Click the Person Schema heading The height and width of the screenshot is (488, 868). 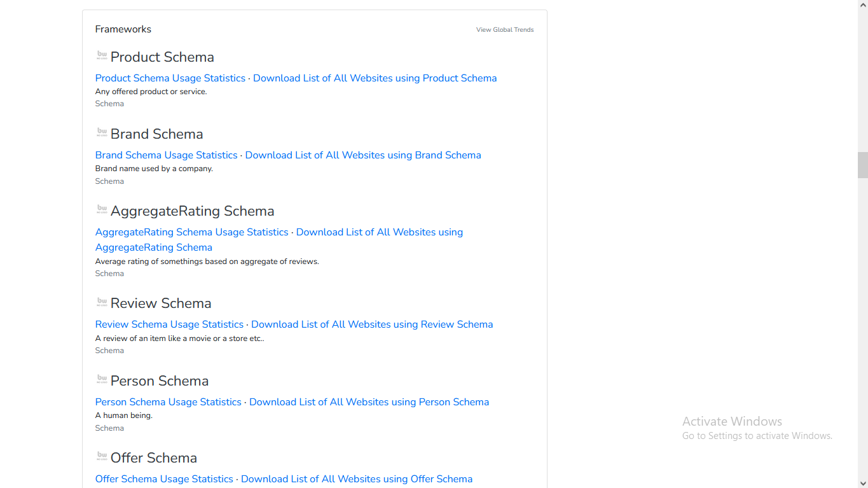click(x=160, y=381)
